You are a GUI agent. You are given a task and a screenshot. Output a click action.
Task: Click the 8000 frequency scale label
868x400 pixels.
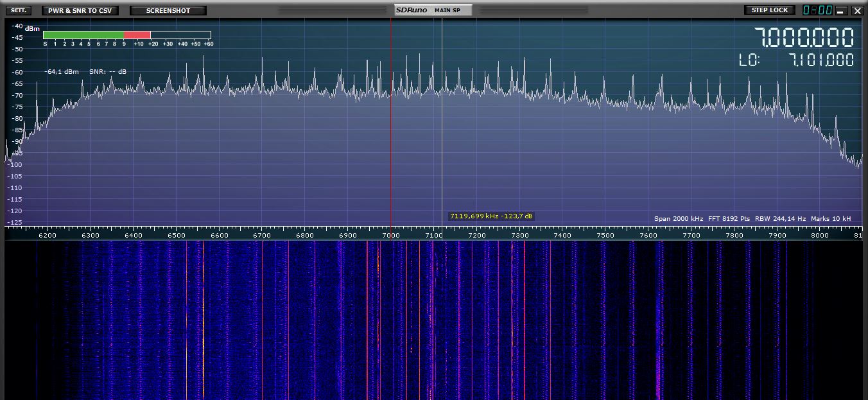click(820, 236)
